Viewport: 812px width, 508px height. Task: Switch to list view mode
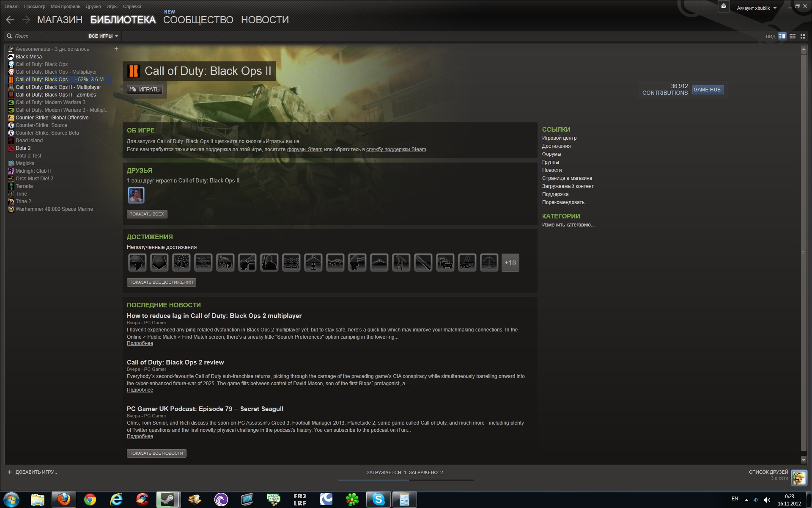[793, 36]
